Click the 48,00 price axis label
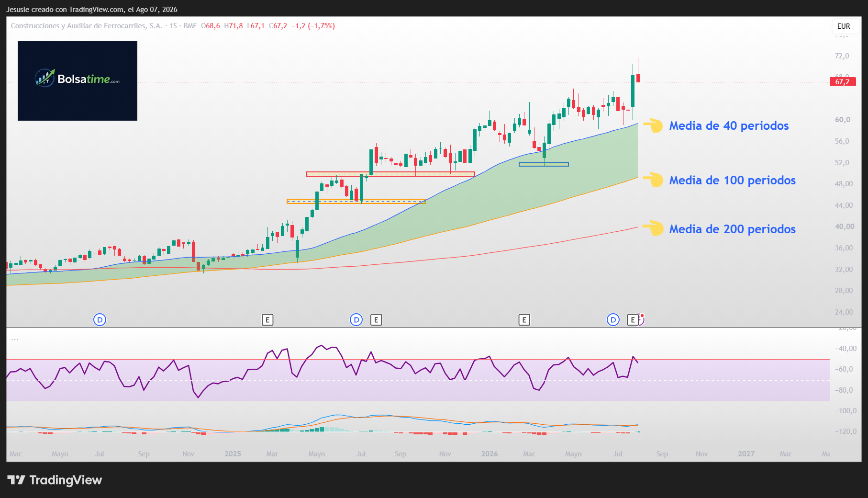Viewport: 868px width, 498px height. coord(844,184)
